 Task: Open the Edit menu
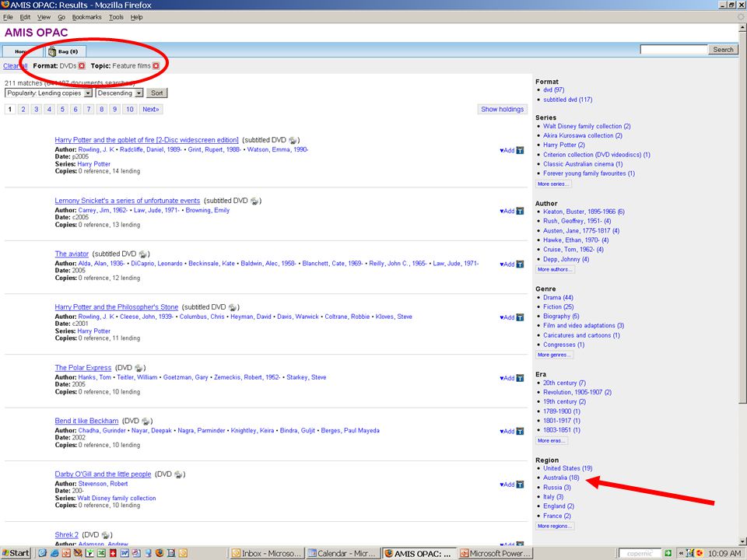(x=25, y=17)
